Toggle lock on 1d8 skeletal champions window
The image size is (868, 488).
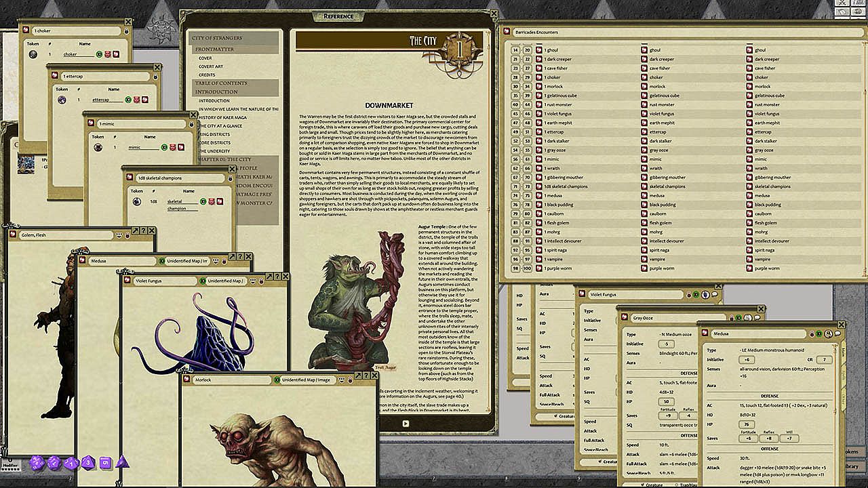229,178
